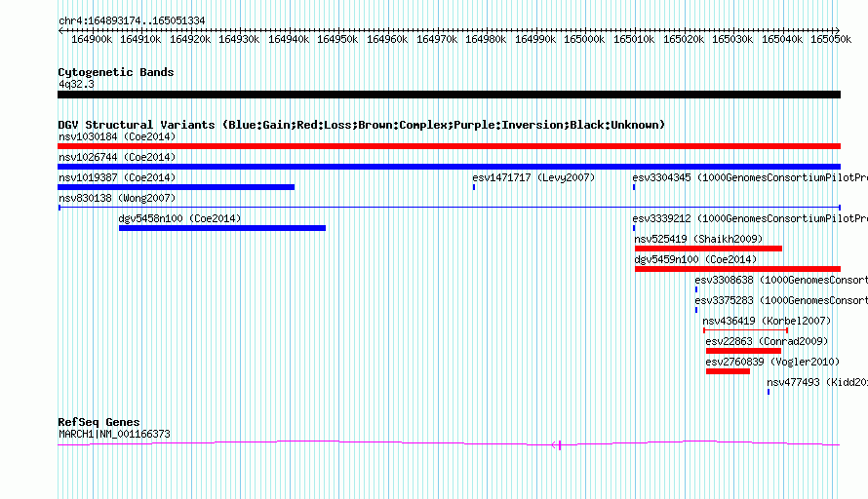Viewport: 868px width, 499px height.
Task: Click the 165000k ruler tick label
Action: tap(584, 39)
